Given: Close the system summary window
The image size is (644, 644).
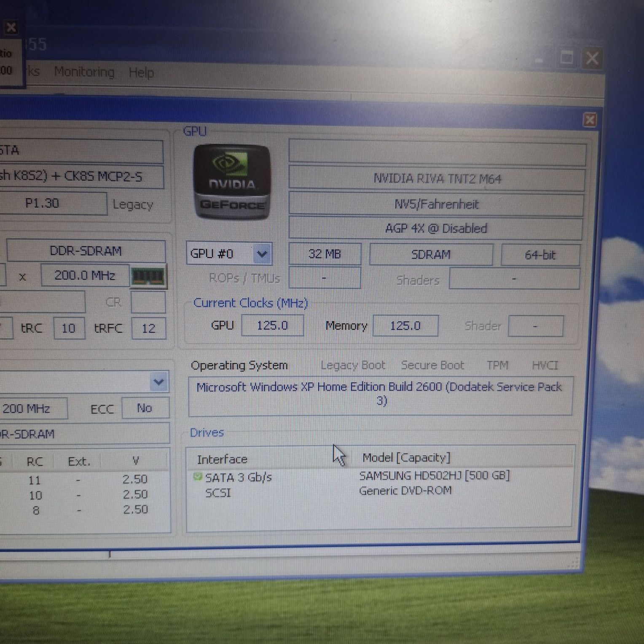Looking at the screenshot, I should pyautogui.click(x=590, y=120).
